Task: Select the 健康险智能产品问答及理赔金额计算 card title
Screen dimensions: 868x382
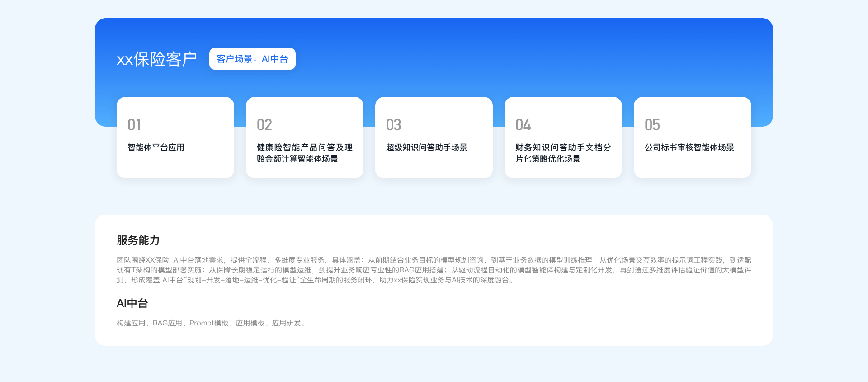Action: (304, 153)
